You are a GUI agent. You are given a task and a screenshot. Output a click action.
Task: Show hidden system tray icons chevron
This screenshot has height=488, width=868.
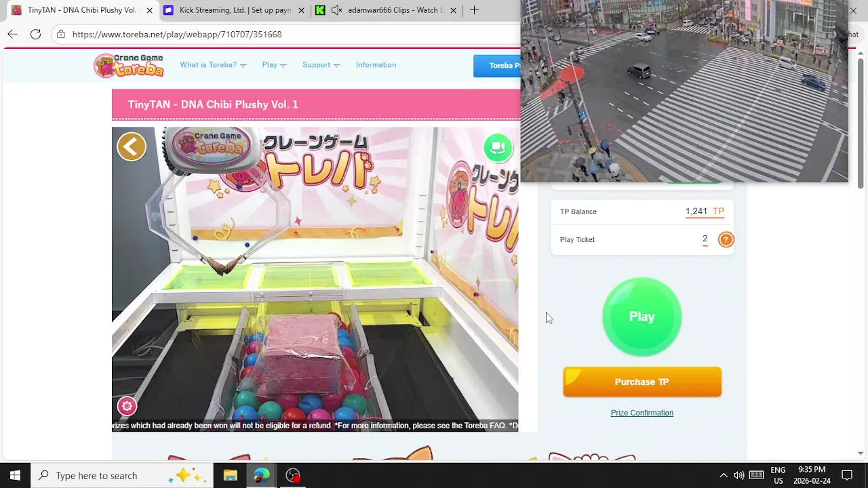723,475
